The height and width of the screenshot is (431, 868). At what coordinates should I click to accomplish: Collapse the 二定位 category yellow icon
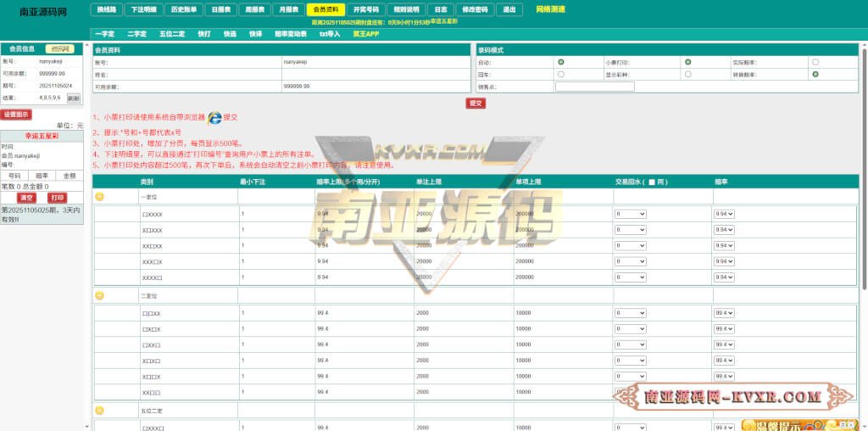tap(99, 295)
